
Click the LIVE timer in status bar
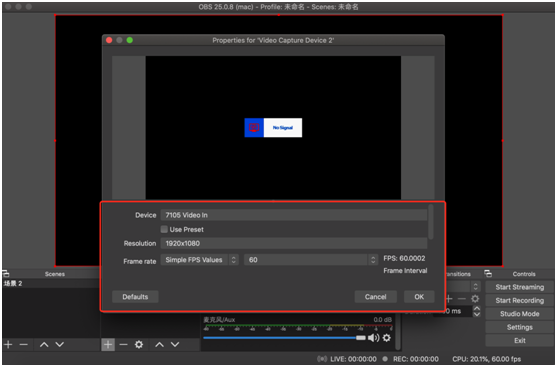point(353,359)
